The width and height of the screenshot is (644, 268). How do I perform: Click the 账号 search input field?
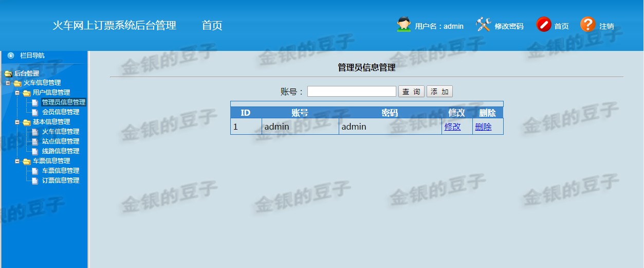click(x=352, y=92)
